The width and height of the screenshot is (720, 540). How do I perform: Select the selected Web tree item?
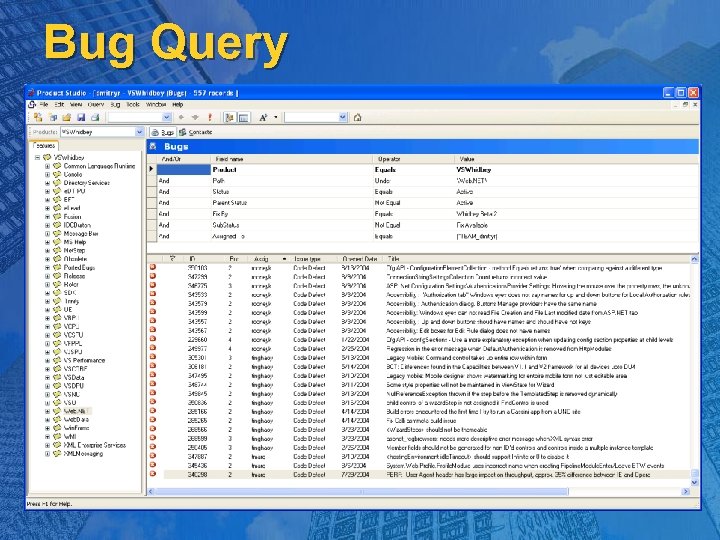pyautogui.click(x=75, y=411)
